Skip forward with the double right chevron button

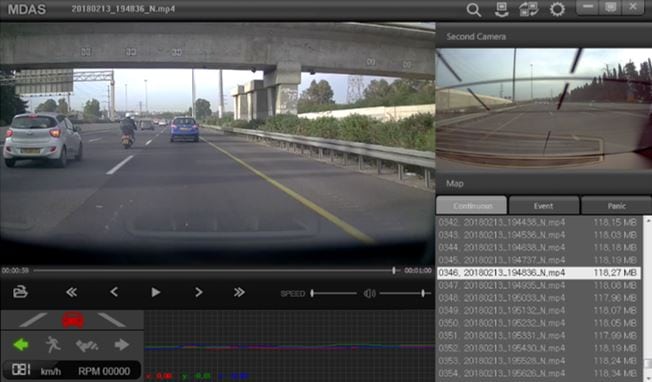click(x=239, y=292)
